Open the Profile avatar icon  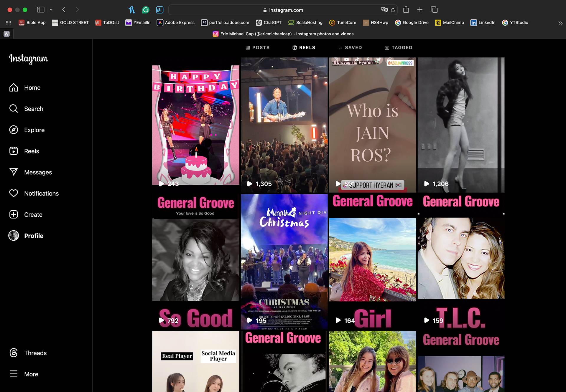14,236
